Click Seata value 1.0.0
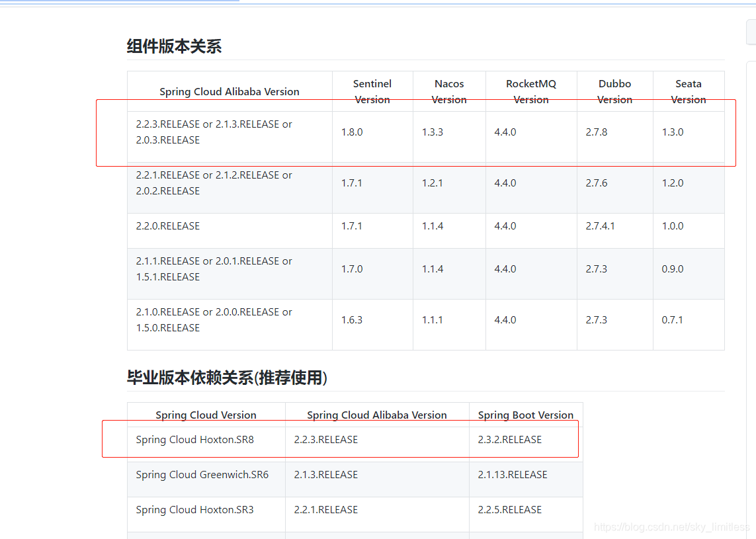756x539 pixels. tap(673, 226)
